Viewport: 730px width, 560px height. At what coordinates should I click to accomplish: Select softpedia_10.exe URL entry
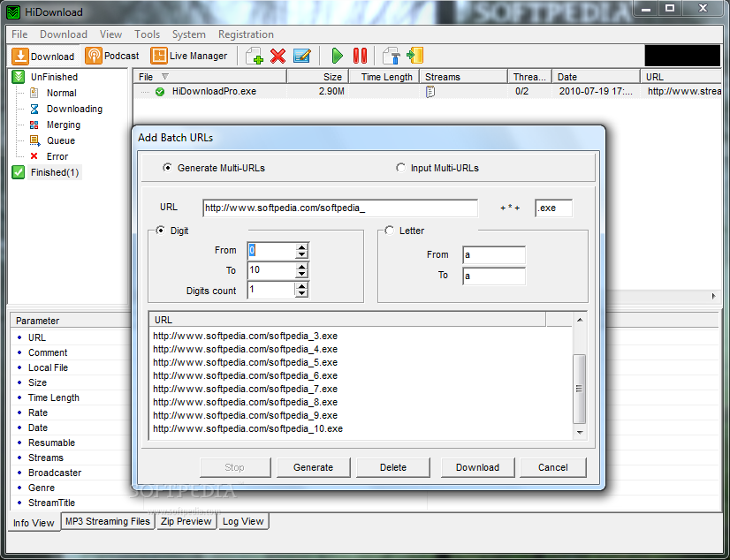point(247,429)
